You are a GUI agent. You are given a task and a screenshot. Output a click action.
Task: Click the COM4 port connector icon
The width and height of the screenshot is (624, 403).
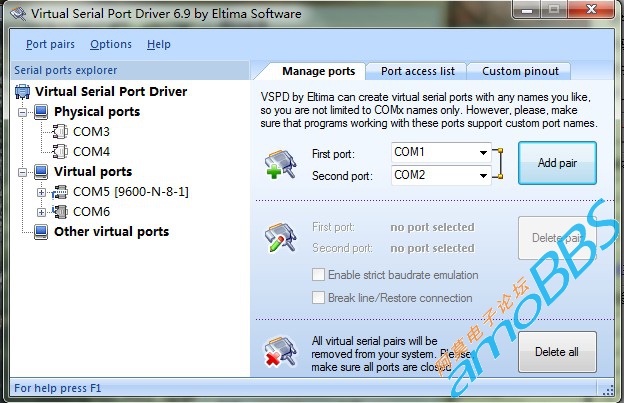click(x=60, y=152)
